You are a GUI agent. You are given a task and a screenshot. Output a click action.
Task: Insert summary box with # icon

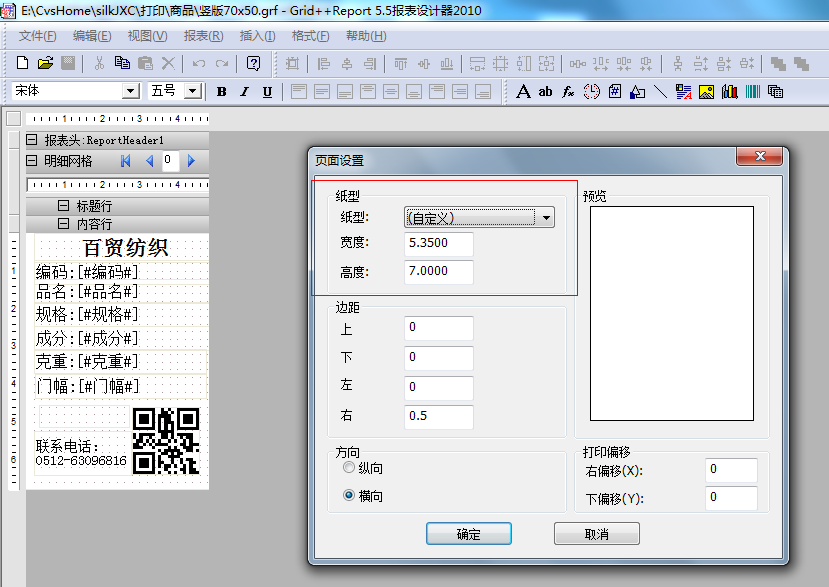(615, 91)
